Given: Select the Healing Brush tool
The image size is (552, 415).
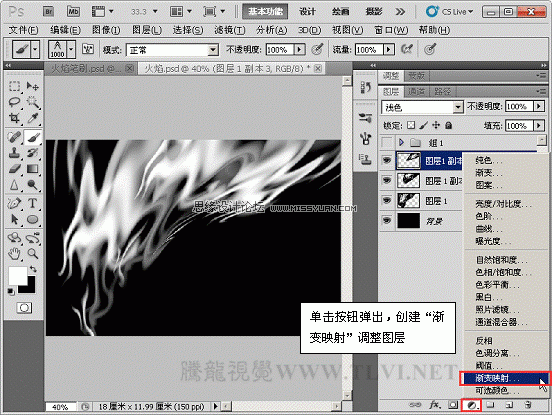Looking at the screenshot, I should [x=14, y=137].
